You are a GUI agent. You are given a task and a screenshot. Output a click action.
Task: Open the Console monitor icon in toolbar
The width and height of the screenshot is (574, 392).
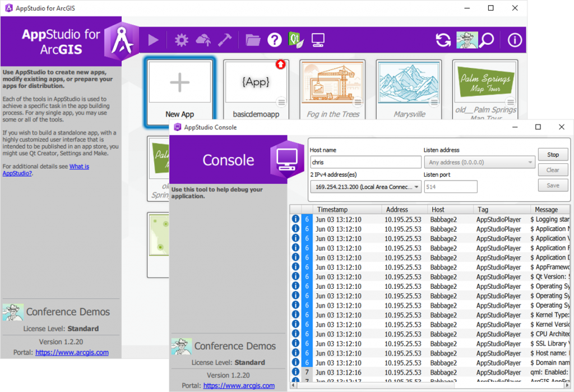[318, 40]
